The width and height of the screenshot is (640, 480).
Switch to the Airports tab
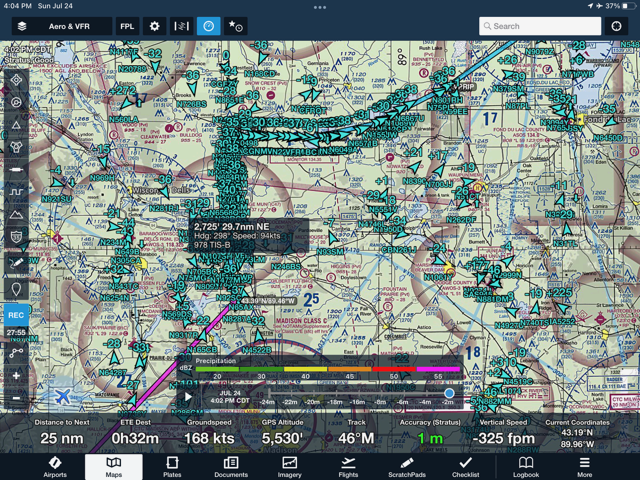(x=55, y=467)
